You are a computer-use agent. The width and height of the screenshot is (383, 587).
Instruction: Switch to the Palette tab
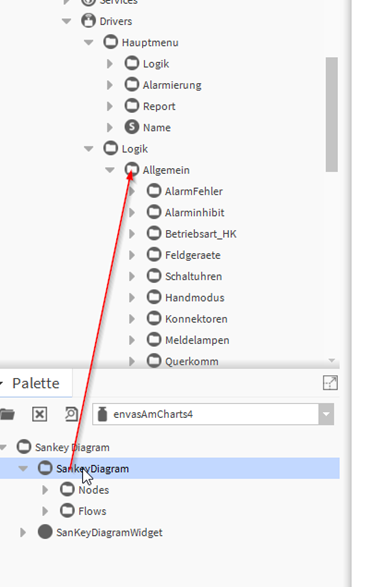click(36, 383)
